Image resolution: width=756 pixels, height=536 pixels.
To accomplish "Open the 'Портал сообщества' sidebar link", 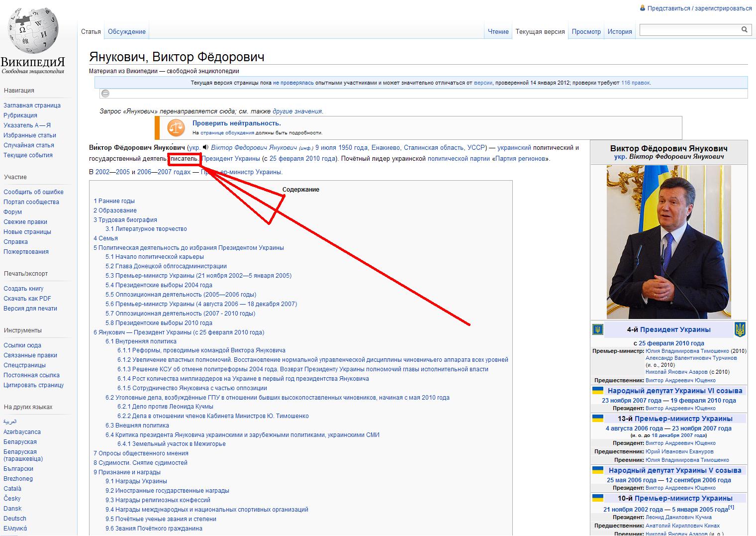I will point(31,202).
